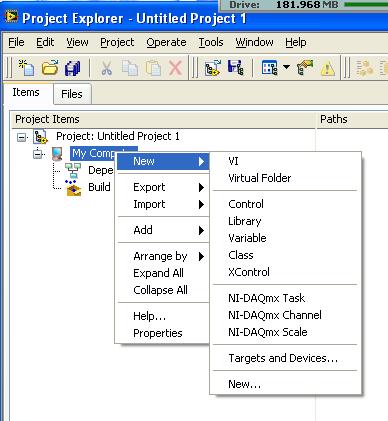Click the New Project toolbar icon
The image size is (388, 421).
coord(27,68)
